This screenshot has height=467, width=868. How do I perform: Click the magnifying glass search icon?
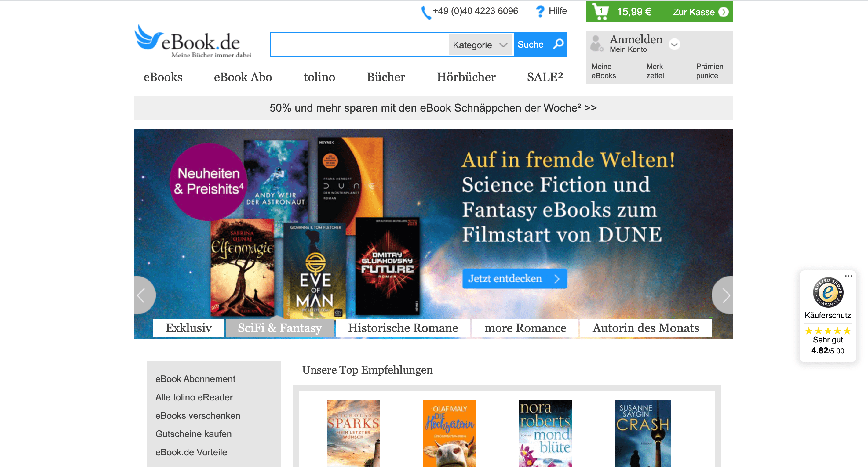(x=558, y=44)
